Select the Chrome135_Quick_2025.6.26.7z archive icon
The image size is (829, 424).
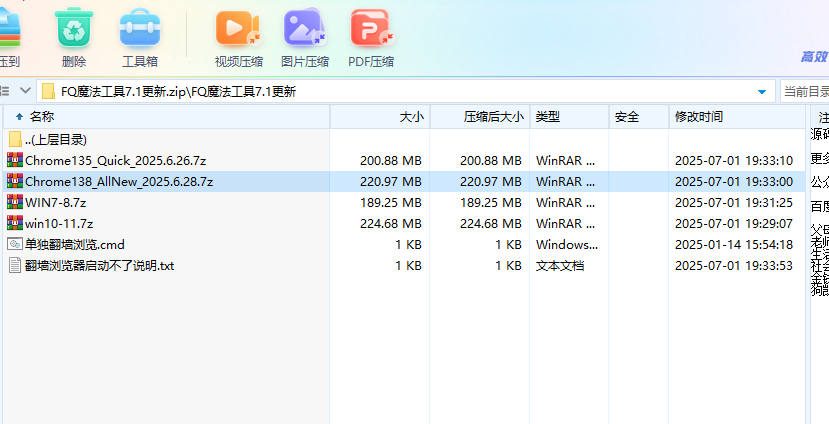[15, 160]
